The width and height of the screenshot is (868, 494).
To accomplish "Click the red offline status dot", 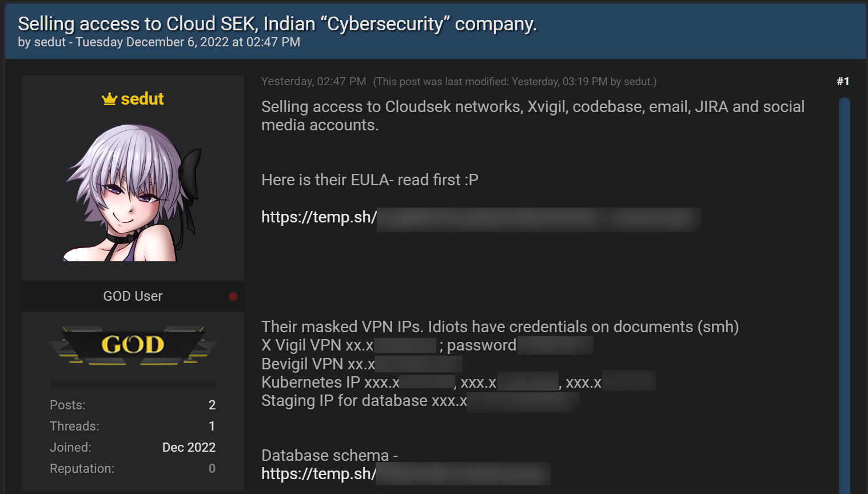I will coord(233,296).
